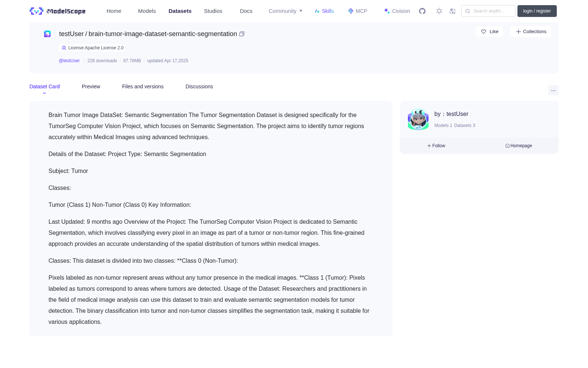
Task: Open the Files and versions tab
Action: click(x=143, y=86)
